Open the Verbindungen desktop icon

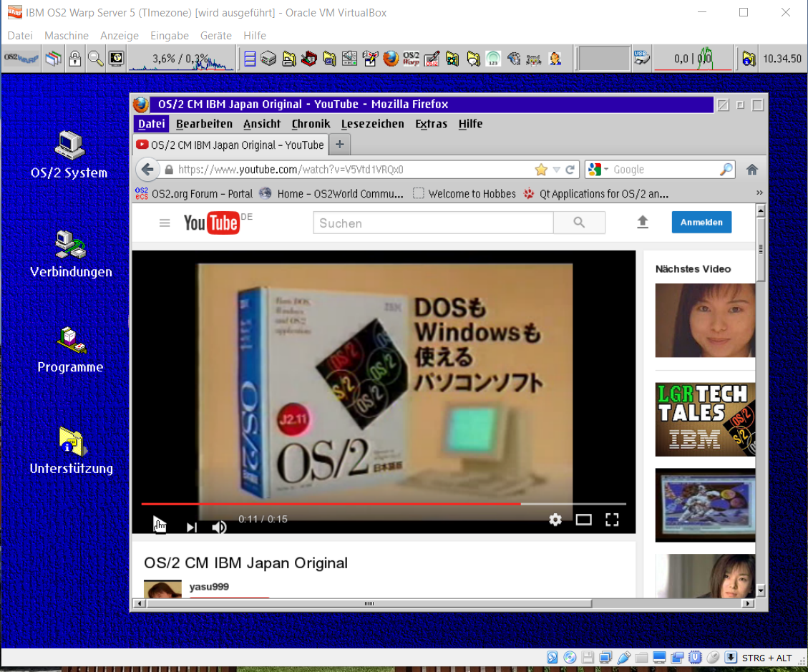pos(71,254)
